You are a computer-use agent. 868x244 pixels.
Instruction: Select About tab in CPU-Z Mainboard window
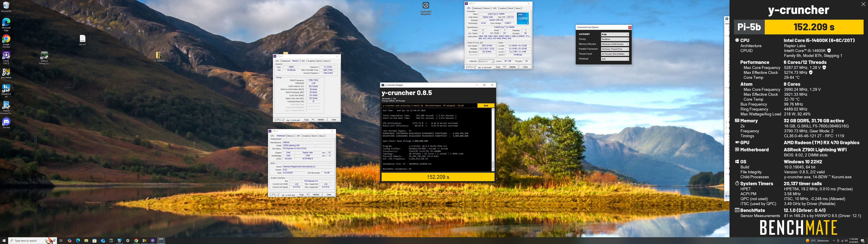click(x=322, y=136)
